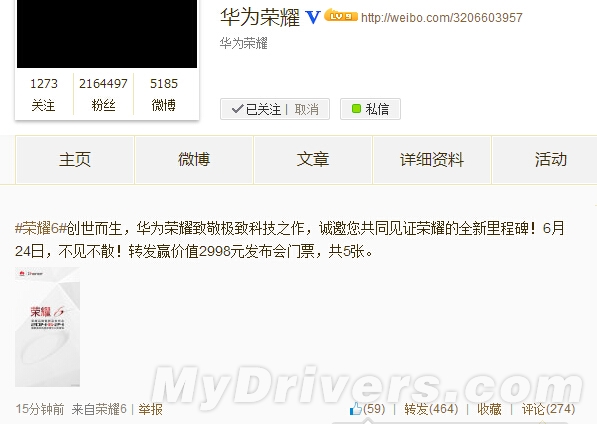597x424 pixels.
Task: Open the 详细资料 tab
Action: pos(432,159)
